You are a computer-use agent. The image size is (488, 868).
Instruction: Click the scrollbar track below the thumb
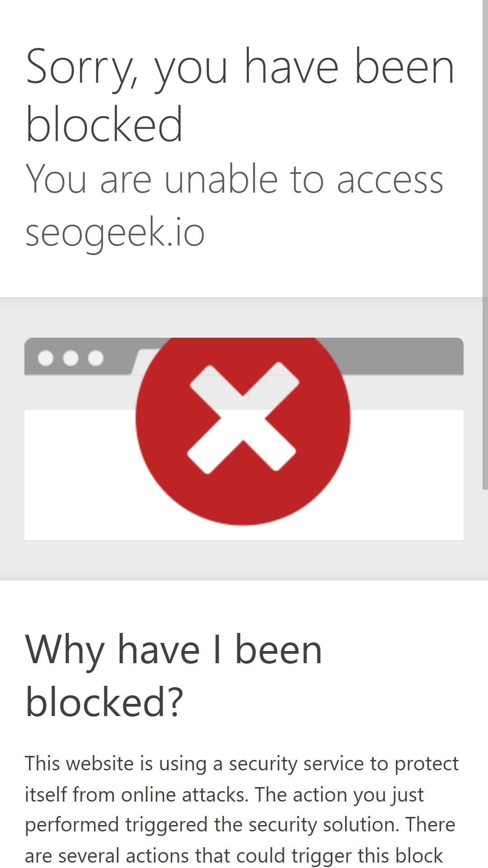485,678
